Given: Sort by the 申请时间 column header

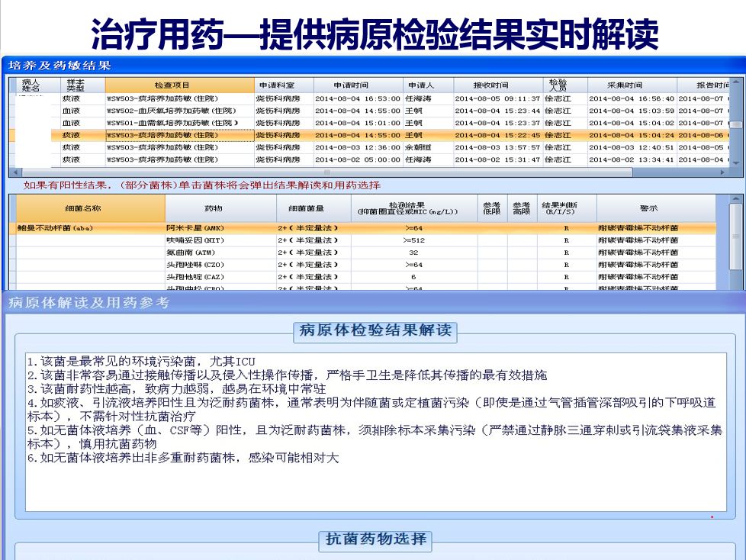Looking at the screenshot, I should tap(359, 85).
